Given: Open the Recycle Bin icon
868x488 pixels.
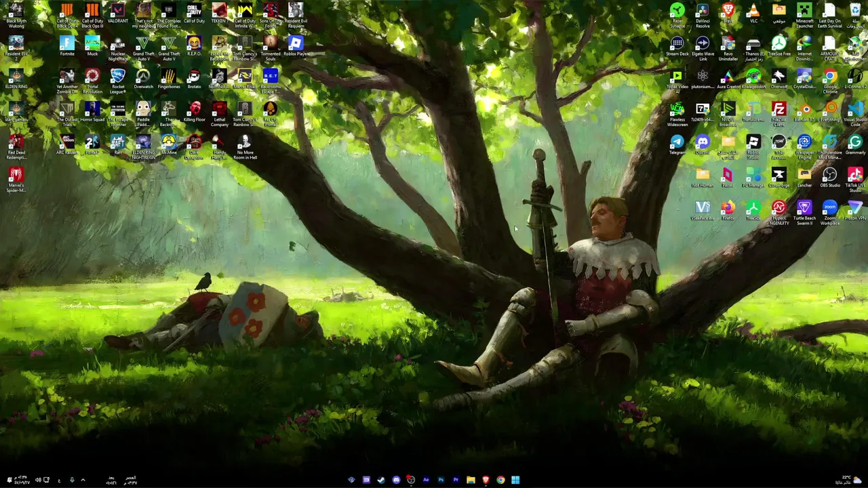Looking at the screenshot, I should 855,15.
